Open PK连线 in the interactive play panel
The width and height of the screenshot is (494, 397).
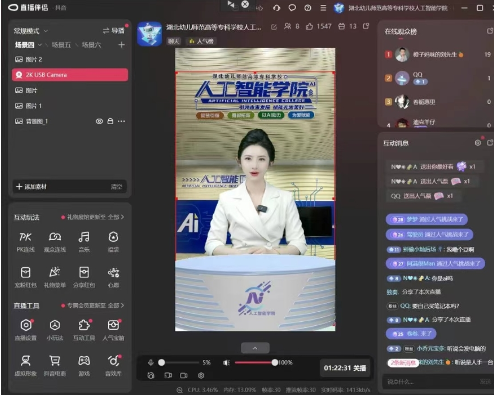pyautogui.click(x=25, y=241)
